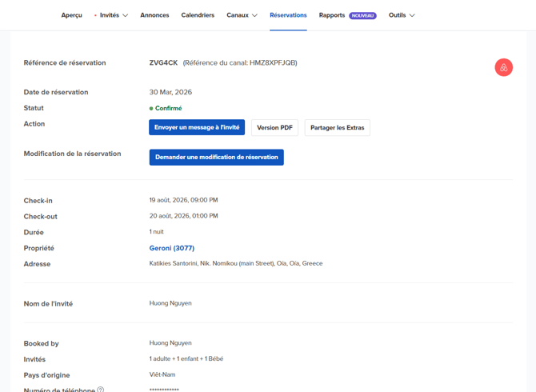Click the phone number help question-mark icon

[101, 390]
